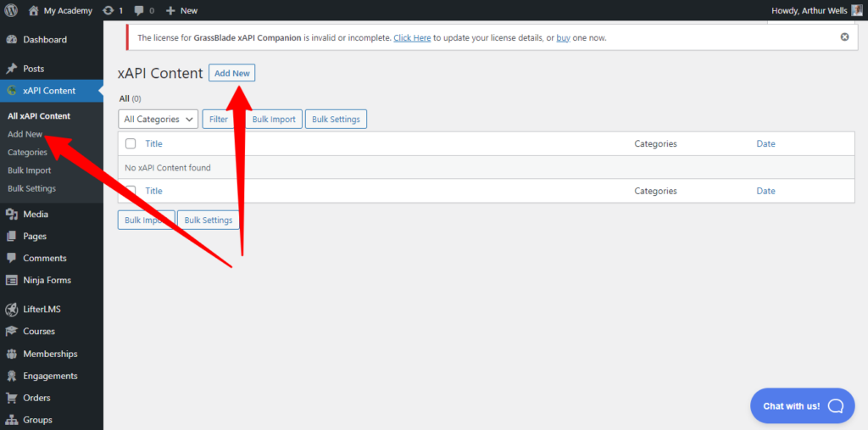Click the Comments icon in sidebar
868x430 pixels.
coord(11,258)
